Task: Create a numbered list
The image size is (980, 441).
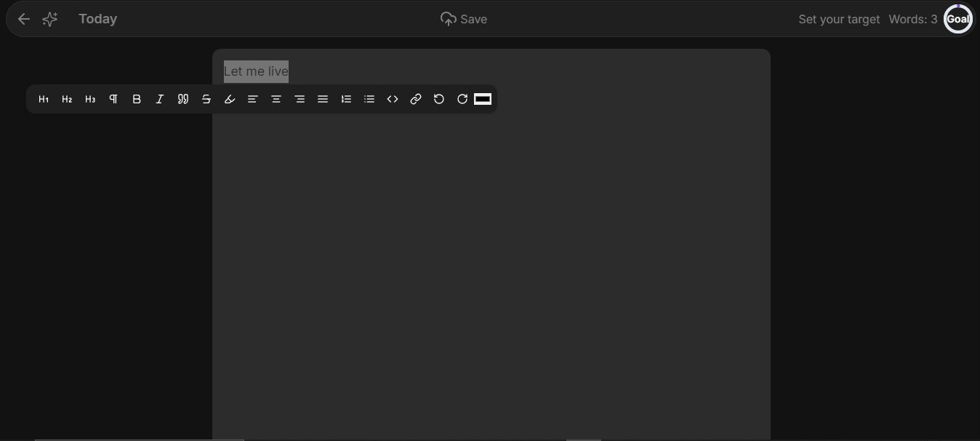Action: point(346,99)
